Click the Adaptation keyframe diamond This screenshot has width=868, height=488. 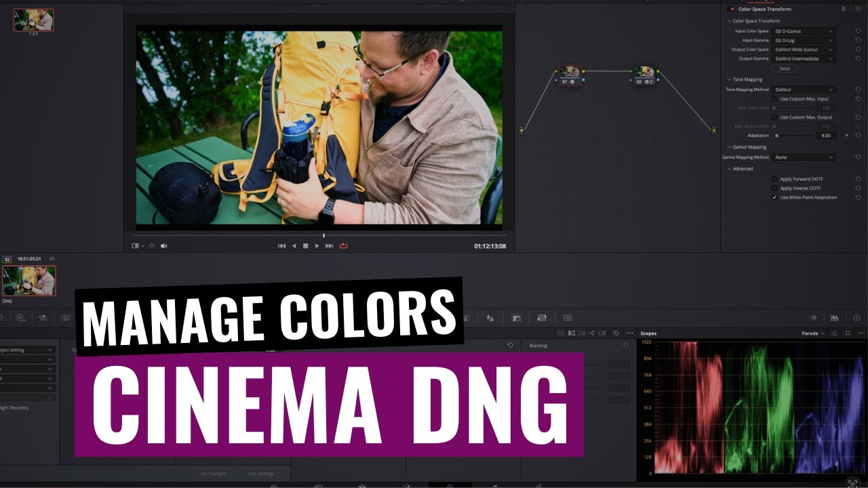(x=846, y=136)
